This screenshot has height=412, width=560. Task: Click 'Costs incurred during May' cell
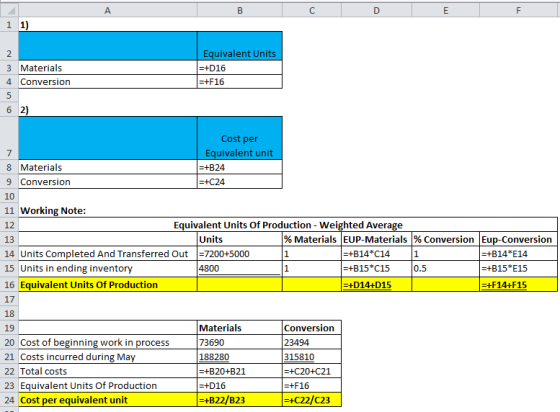pyautogui.click(x=108, y=357)
